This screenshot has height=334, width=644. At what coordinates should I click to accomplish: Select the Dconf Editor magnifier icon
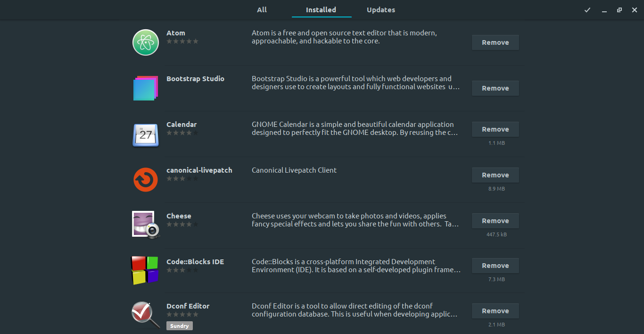click(145, 315)
